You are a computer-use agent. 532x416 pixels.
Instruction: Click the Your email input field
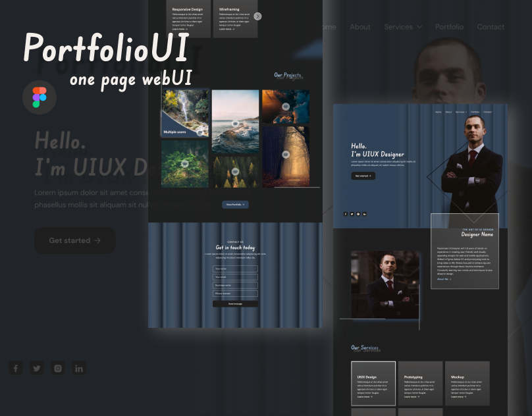point(235,276)
